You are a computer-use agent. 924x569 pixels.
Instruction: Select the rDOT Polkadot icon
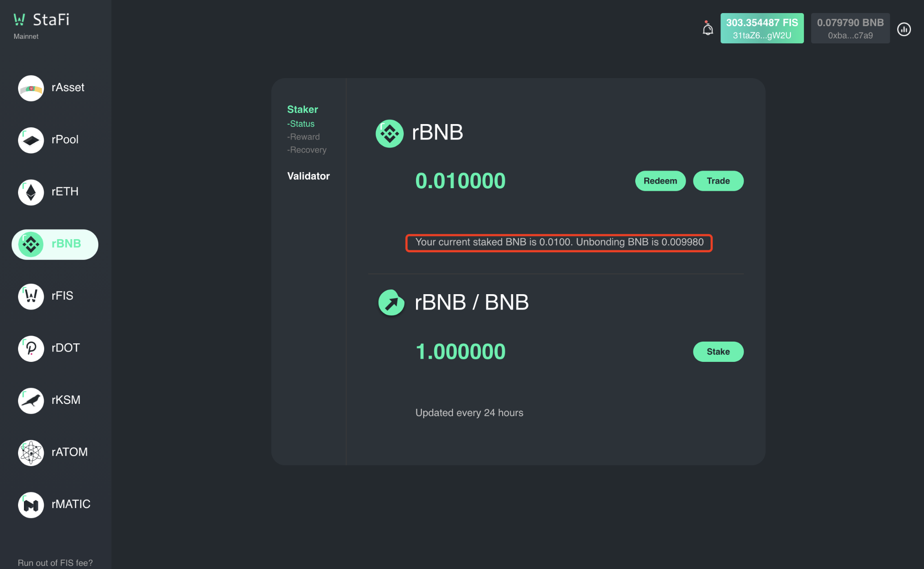(x=31, y=348)
